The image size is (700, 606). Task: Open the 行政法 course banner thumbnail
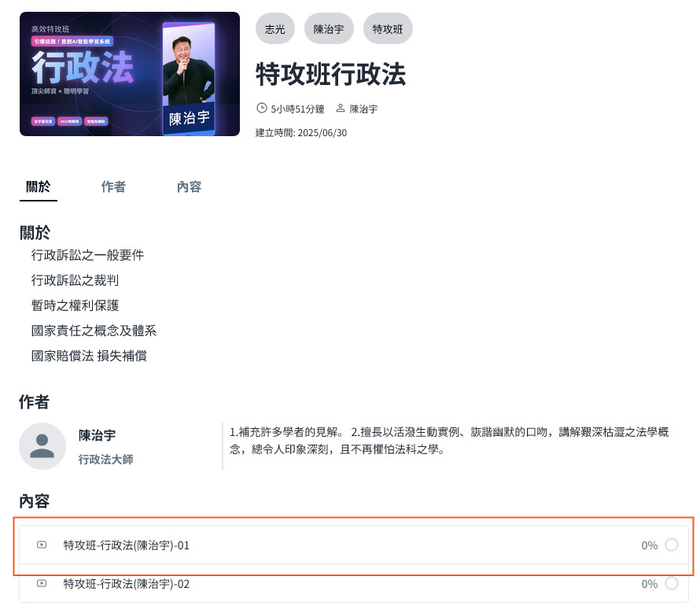point(130,74)
